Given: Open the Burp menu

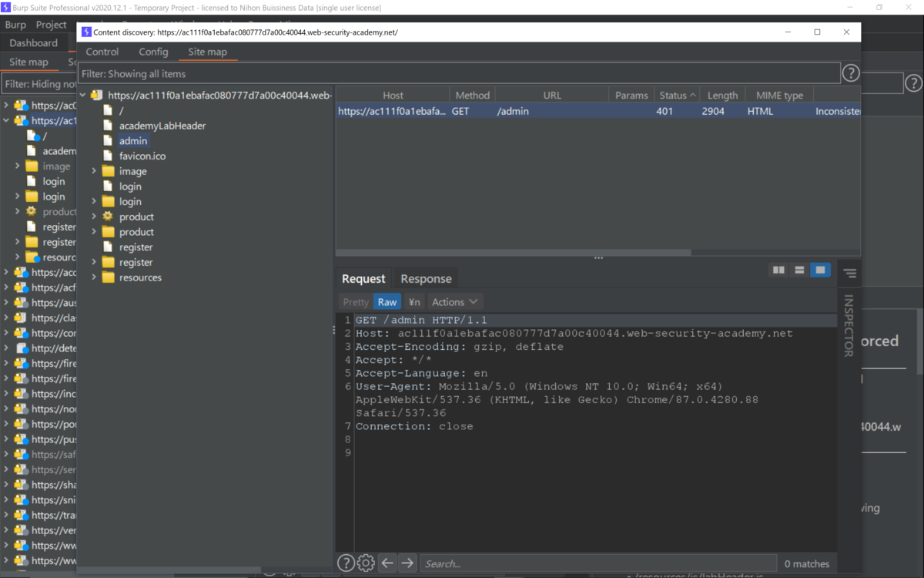Looking at the screenshot, I should (15, 25).
